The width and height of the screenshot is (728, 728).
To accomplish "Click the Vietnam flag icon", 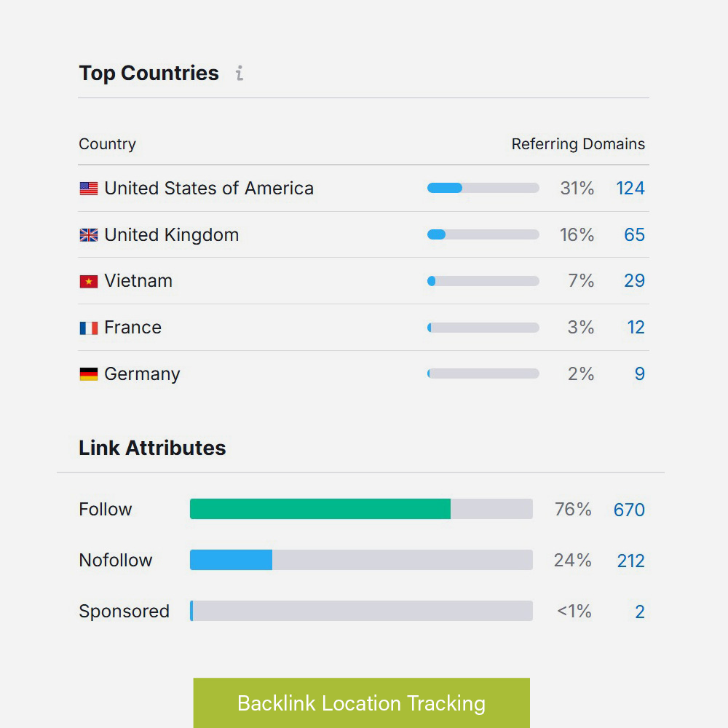I will (x=89, y=282).
